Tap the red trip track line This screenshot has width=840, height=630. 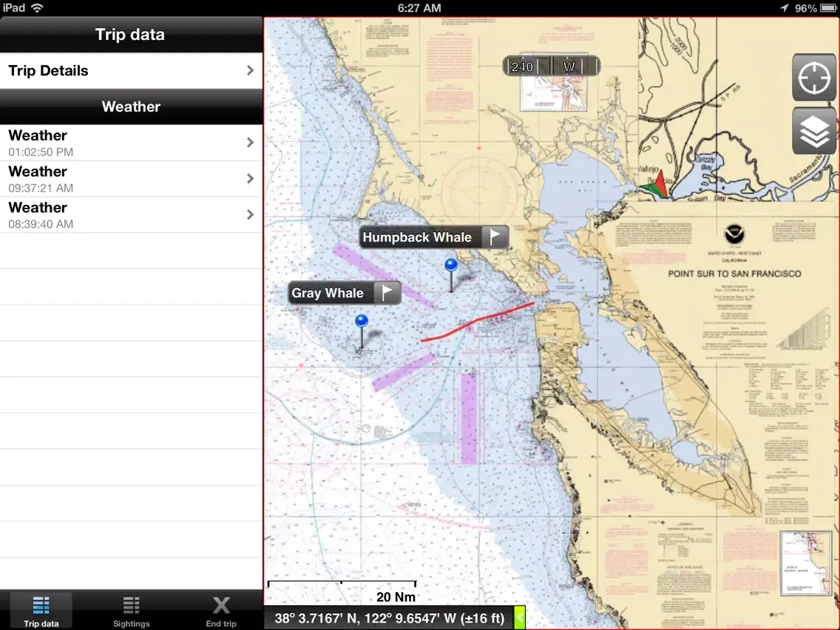coord(478,322)
